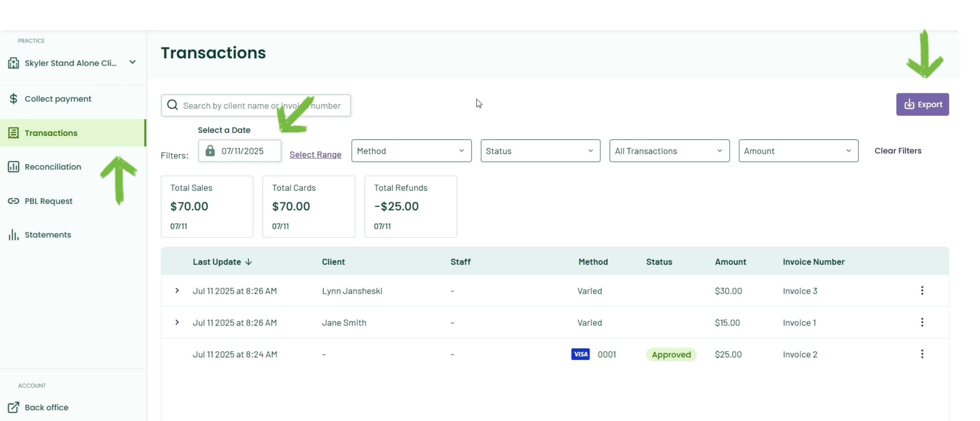The image size is (980, 421).
Task: Go to Reconciliation in sidebar
Action: (x=52, y=167)
